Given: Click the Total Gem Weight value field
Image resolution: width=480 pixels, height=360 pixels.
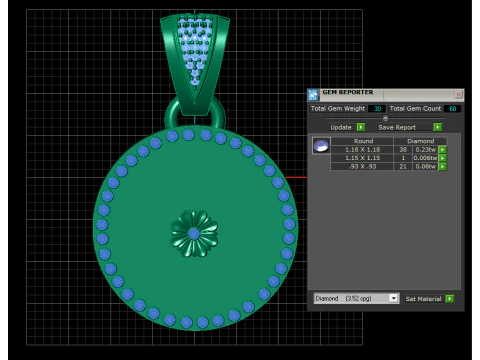Looking at the screenshot, I should click(x=377, y=109).
